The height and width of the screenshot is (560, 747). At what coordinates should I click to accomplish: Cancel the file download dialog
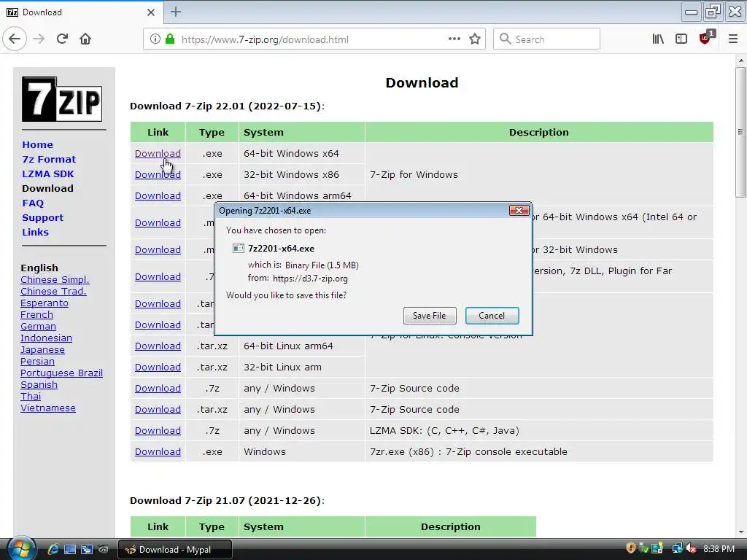click(492, 316)
